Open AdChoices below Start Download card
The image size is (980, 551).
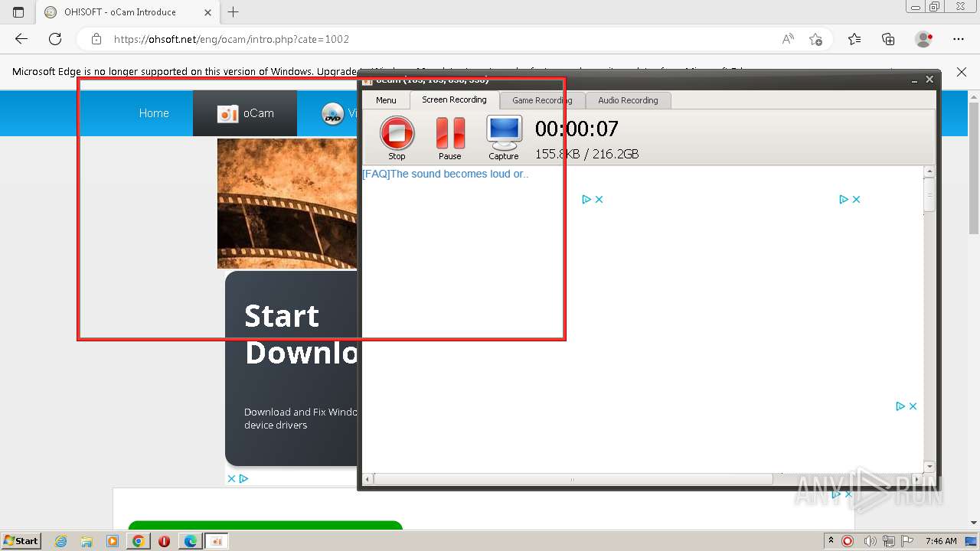pyautogui.click(x=243, y=478)
